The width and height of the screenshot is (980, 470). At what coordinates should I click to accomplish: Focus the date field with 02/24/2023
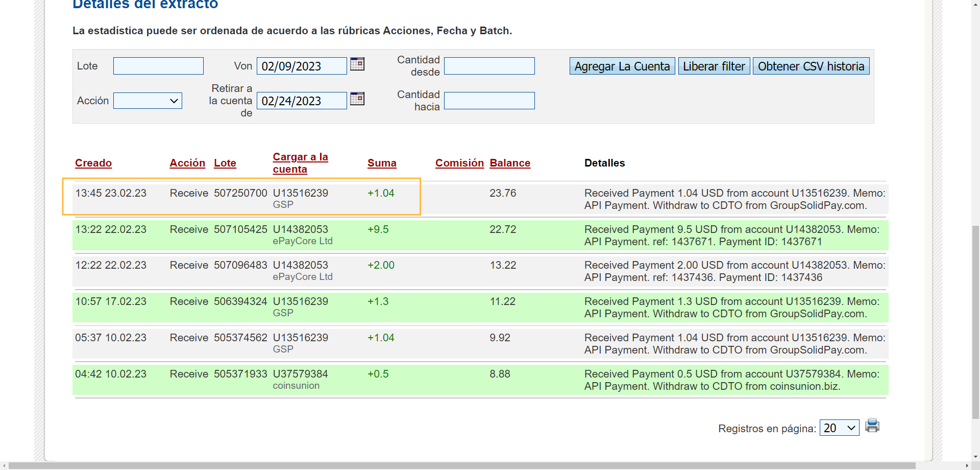point(302,101)
